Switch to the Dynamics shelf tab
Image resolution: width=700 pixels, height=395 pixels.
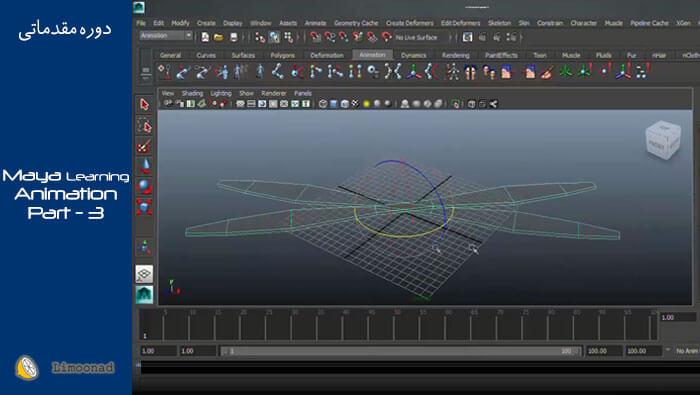(x=413, y=55)
